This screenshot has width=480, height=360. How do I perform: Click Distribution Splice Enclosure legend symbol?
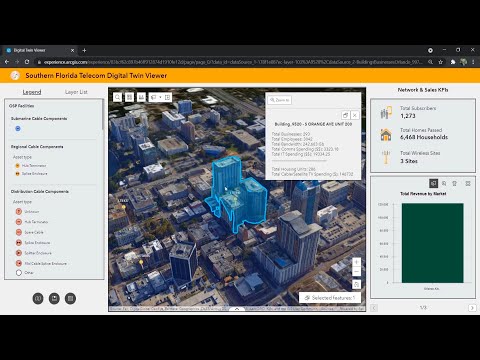pyautogui.click(x=19, y=242)
